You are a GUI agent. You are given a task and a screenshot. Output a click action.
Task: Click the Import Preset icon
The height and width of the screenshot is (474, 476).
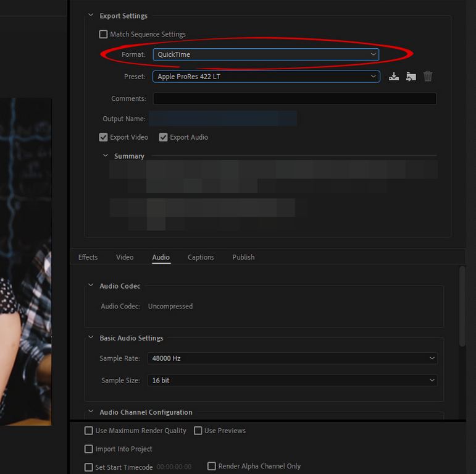[411, 77]
